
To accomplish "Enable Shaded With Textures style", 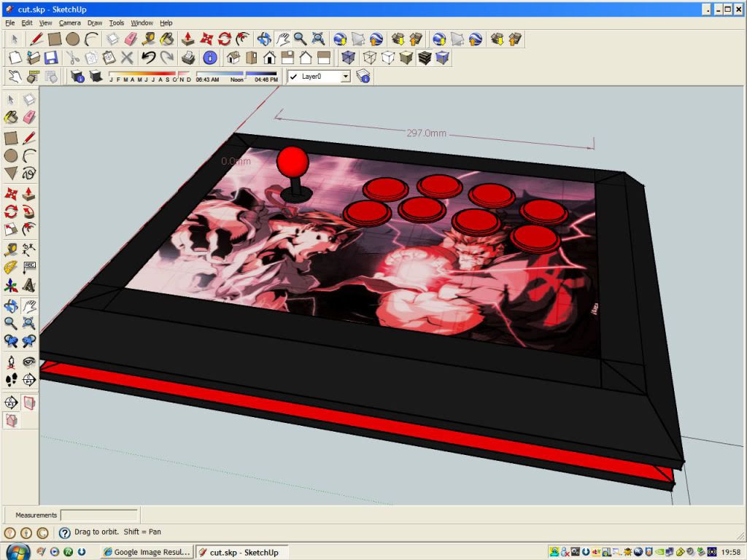I will [424, 58].
